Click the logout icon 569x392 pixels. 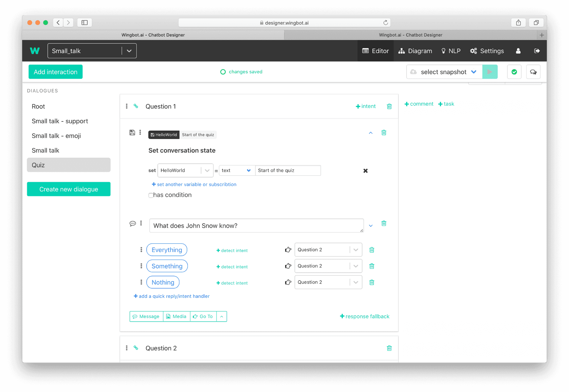pos(537,51)
